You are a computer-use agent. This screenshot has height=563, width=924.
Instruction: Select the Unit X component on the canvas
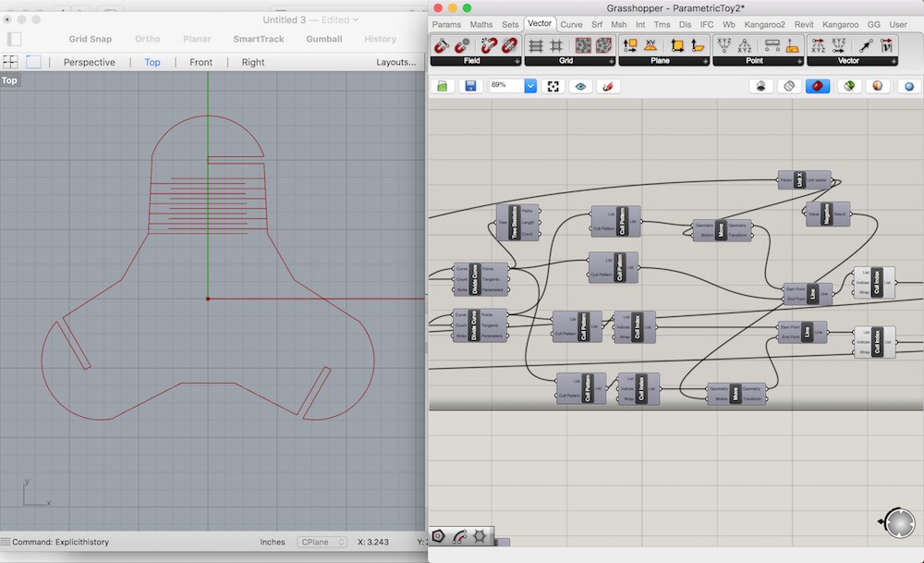(805, 179)
